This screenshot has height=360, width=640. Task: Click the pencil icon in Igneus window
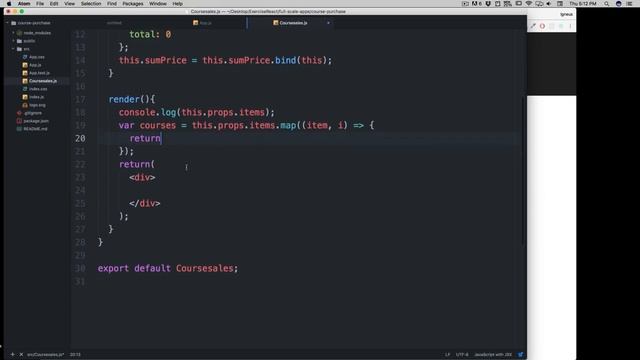coord(533,26)
